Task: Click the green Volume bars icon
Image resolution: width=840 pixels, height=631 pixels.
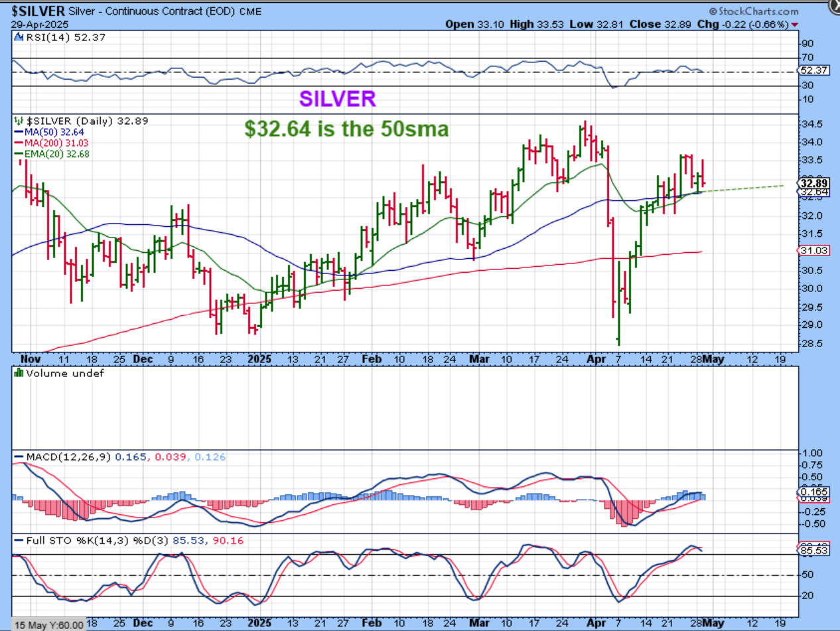Action: pyautogui.click(x=18, y=373)
